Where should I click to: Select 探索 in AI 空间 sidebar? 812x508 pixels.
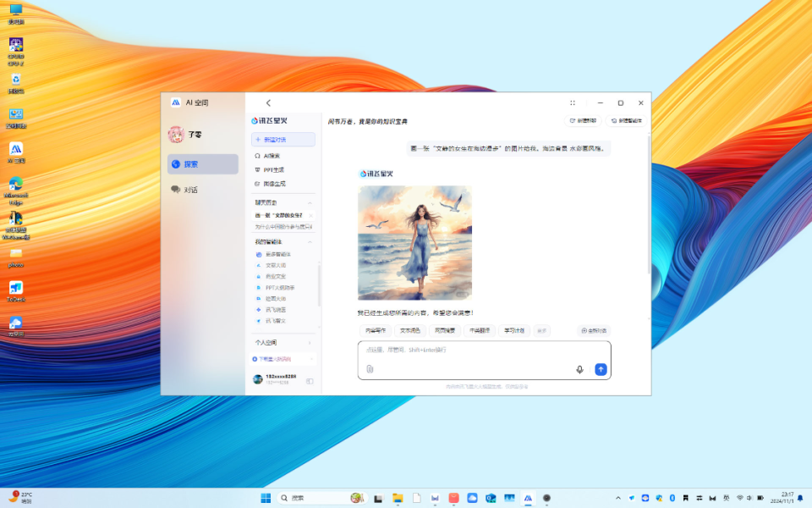(x=202, y=163)
